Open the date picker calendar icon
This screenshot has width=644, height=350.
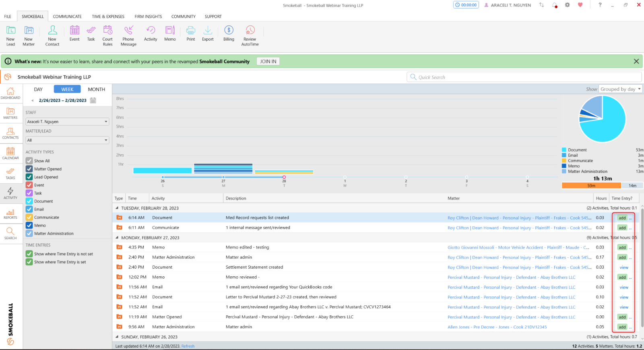pos(93,101)
